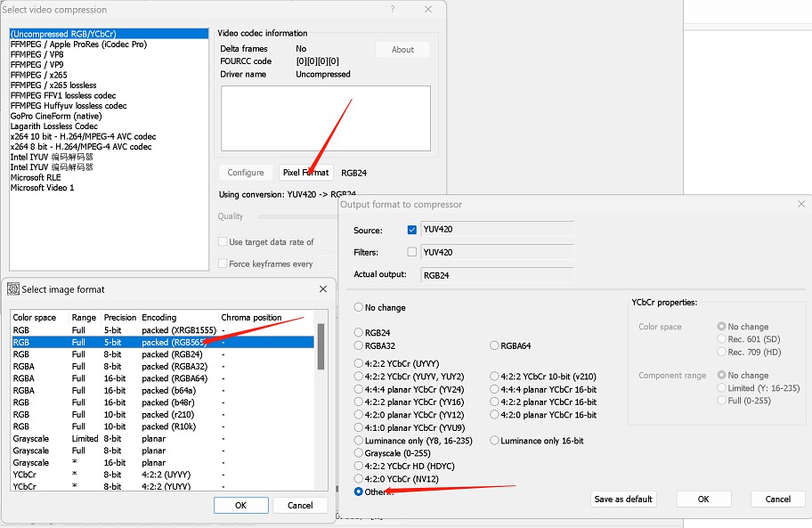
Task: Select the packed (RGBA32) format row
Action: 160,366
